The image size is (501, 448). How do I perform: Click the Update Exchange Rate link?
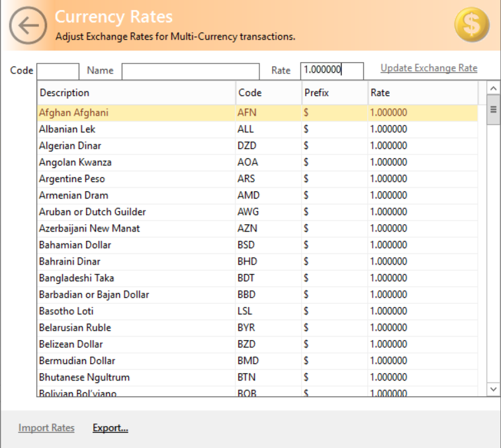(x=429, y=68)
